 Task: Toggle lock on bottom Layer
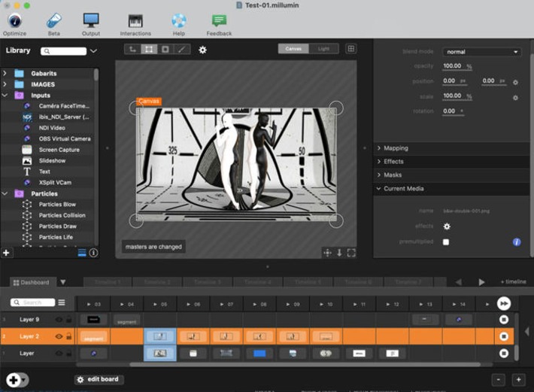(x=68, y=353)
